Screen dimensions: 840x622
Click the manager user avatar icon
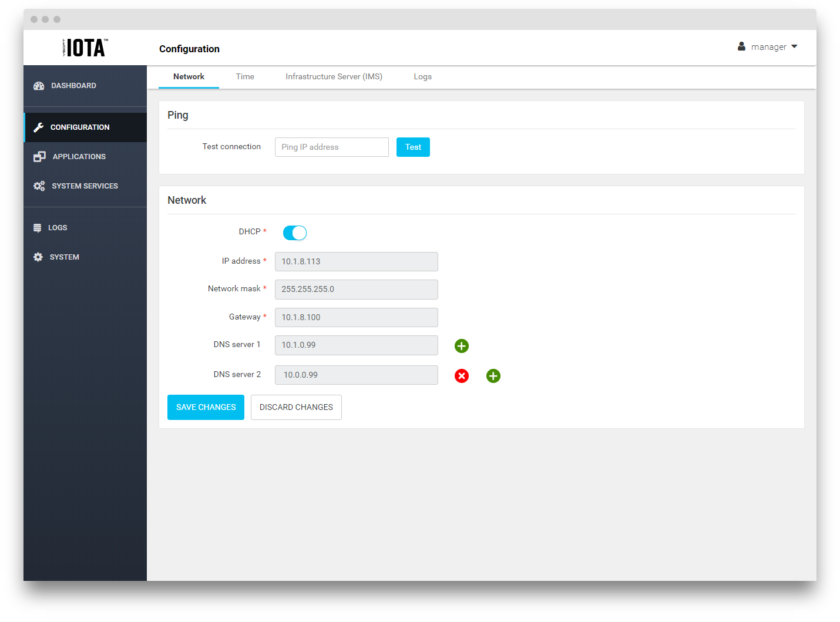(741, 46)
